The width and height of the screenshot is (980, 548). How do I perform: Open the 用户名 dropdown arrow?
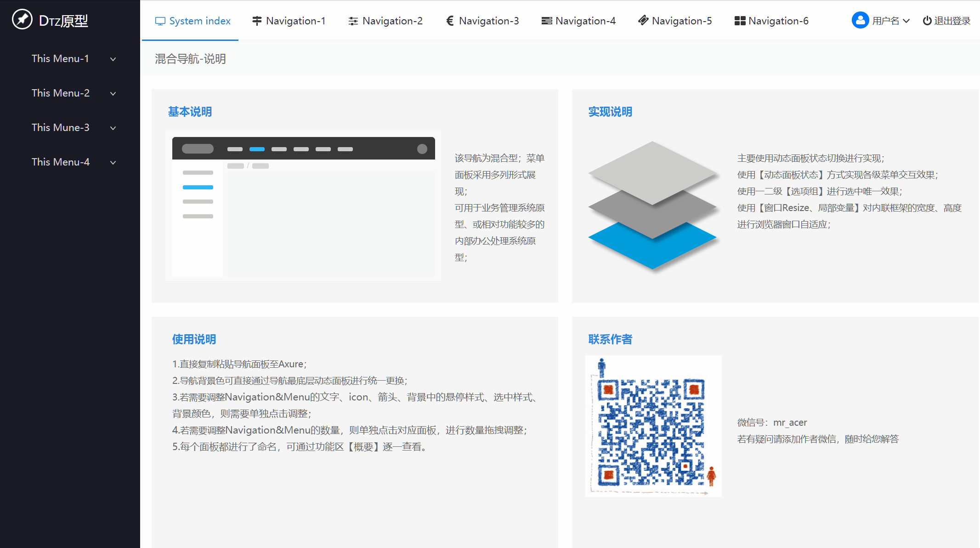click(906, 21)
